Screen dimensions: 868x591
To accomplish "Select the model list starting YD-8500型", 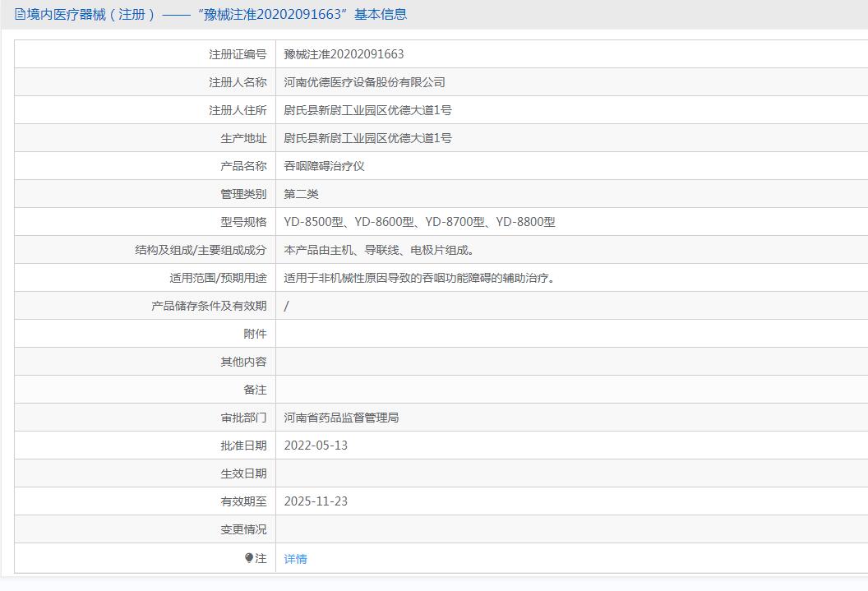I will coord(419,222).
